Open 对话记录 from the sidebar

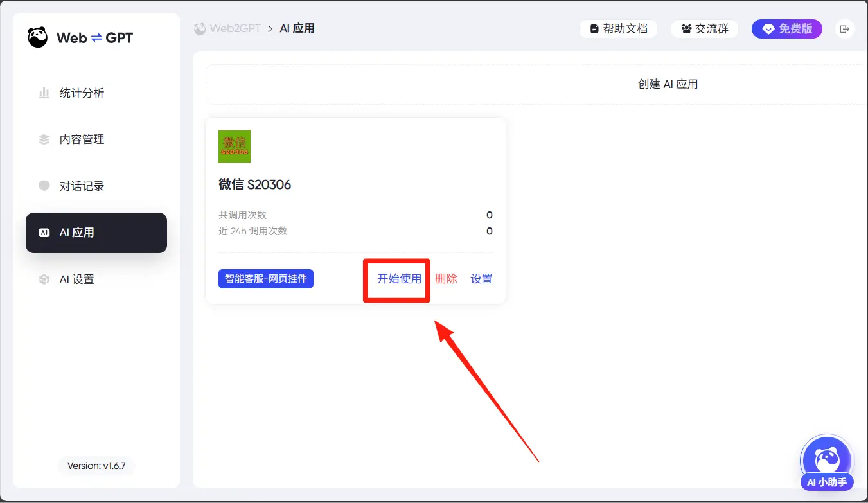click(x=82, y=186)
